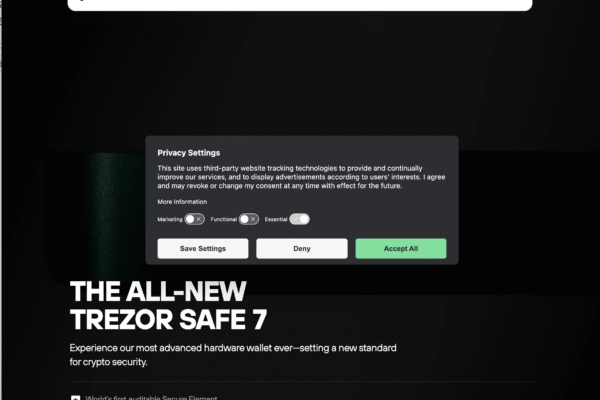Accept all cookies with green button
600x400 pixels.
tap(401, 249)
